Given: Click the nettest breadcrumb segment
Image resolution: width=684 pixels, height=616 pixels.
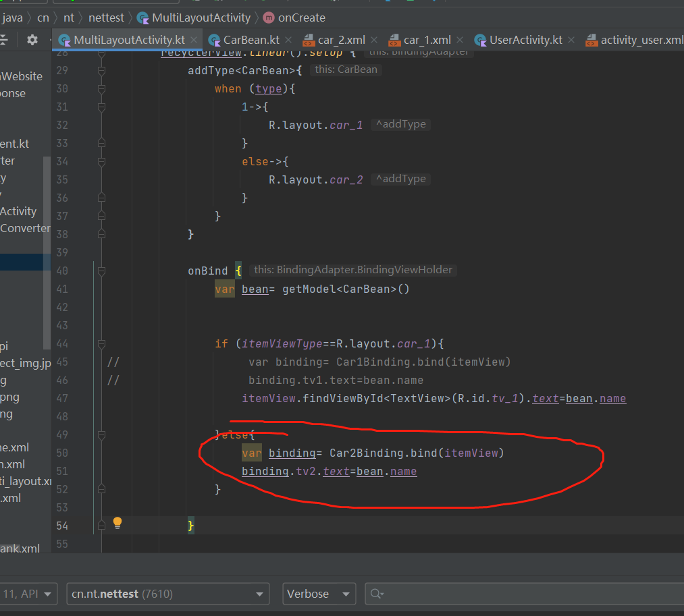Looking at the screenshot, I should click(x=107, y=18).
